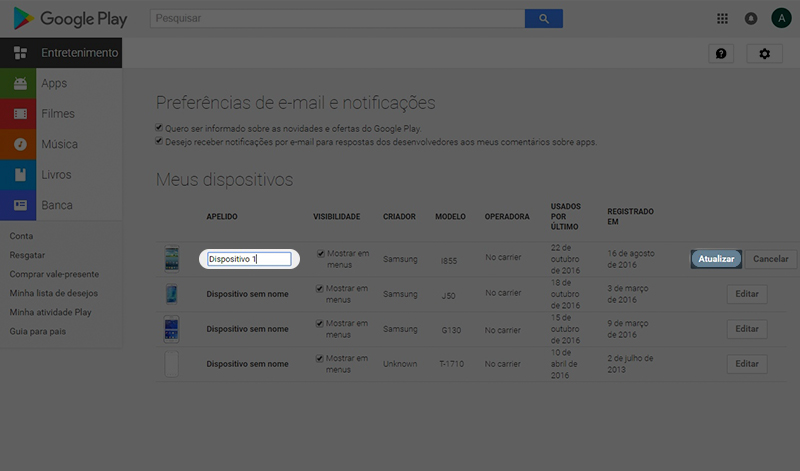This screenshot has width=800, height=471.
Task: Go to the Filmes category
Action: click(x=57, y=114)
